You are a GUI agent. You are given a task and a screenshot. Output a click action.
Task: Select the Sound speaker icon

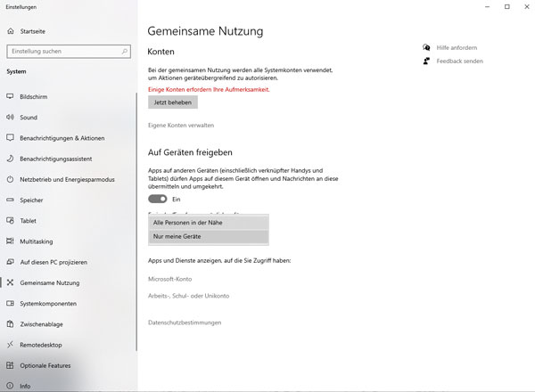pyautogui.click(x=11, y=117)
